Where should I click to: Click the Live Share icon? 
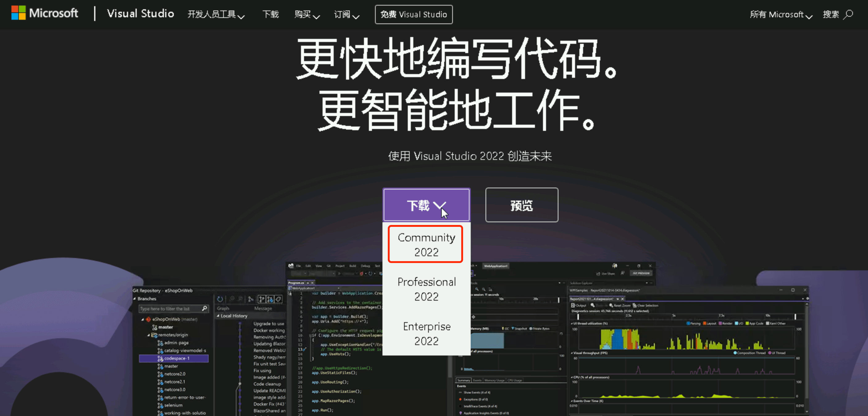click(599, 273)
